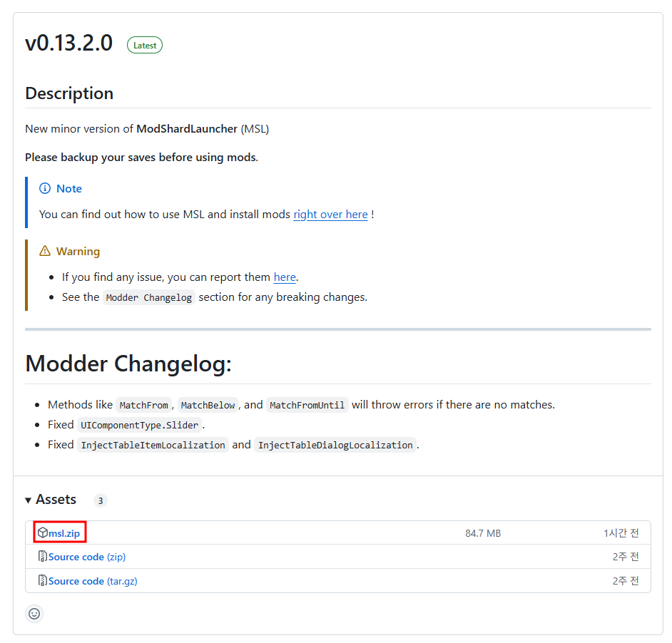Click the archive icon for Source code (zip)
The width and height of the screenshot is (672, 643).
tap(42, 556)
